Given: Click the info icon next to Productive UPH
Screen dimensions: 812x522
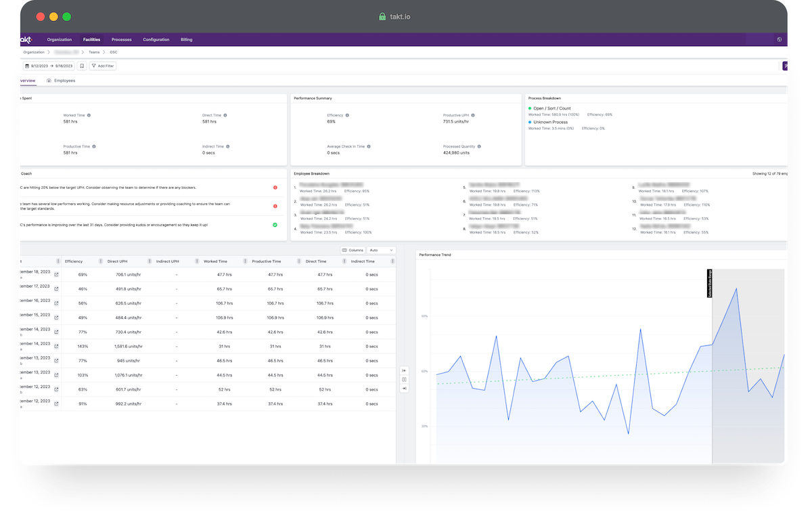Looking at the screenshot, I should (x=472, y=115).
